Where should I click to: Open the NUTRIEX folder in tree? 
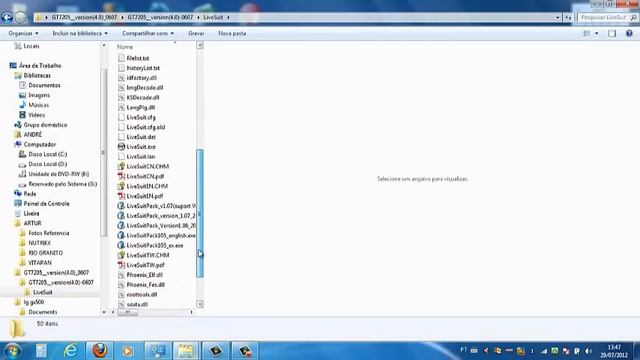pos(40,243)
